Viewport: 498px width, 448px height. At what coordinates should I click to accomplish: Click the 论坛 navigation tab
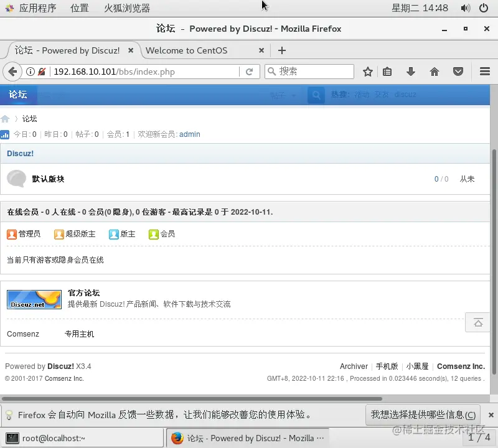(x=18, y=95)
